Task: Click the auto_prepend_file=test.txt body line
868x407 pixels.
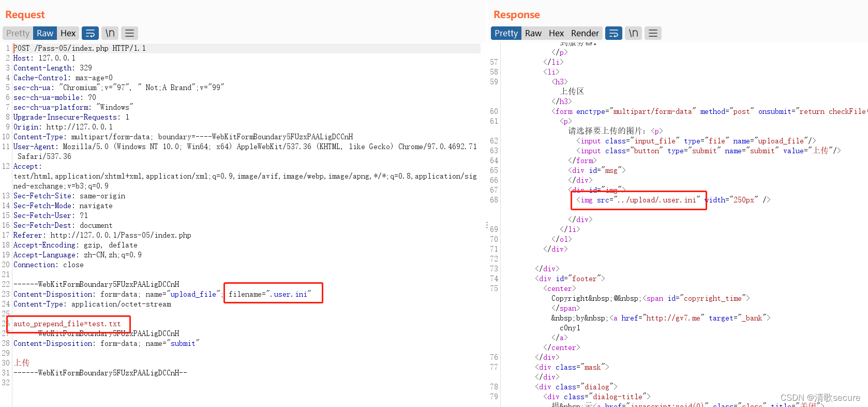Action: pyautogui.click(x=67, y=324)
